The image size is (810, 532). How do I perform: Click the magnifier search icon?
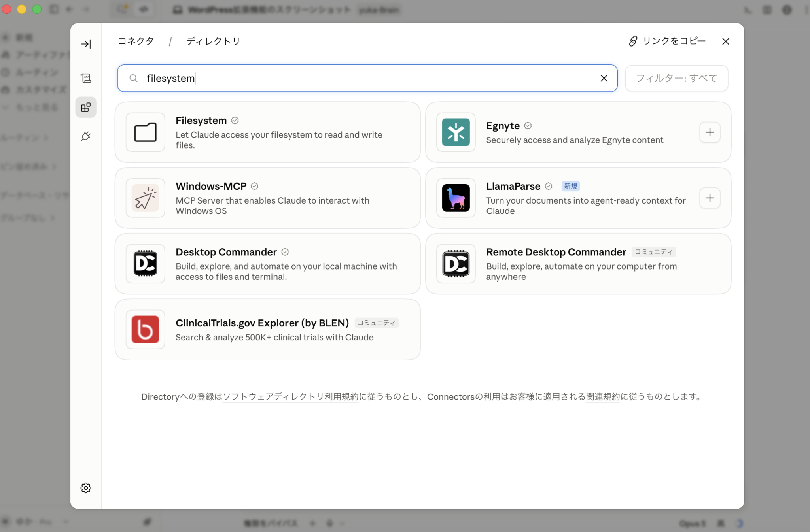tap(134, 78)
